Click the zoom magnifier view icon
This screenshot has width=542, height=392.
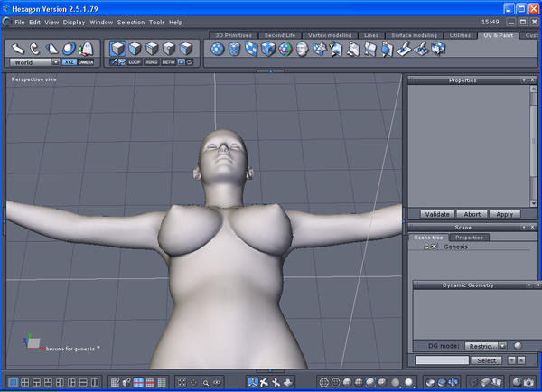coord(206,383)
